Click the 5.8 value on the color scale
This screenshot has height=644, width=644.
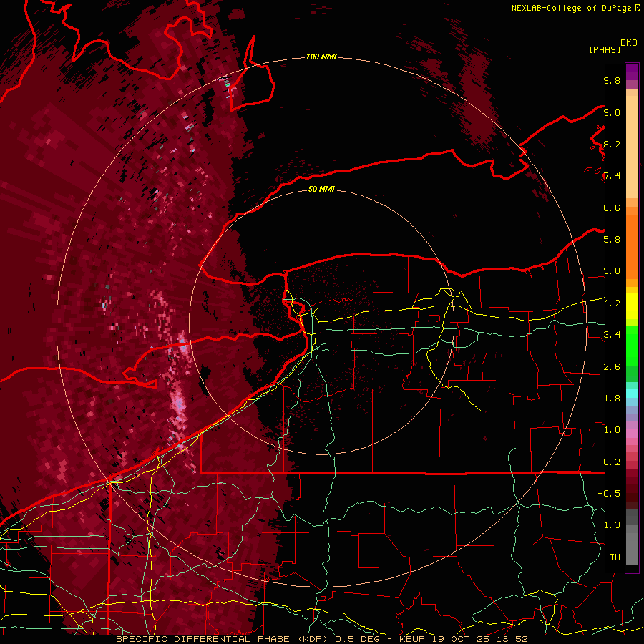click(x=612, y=240)
